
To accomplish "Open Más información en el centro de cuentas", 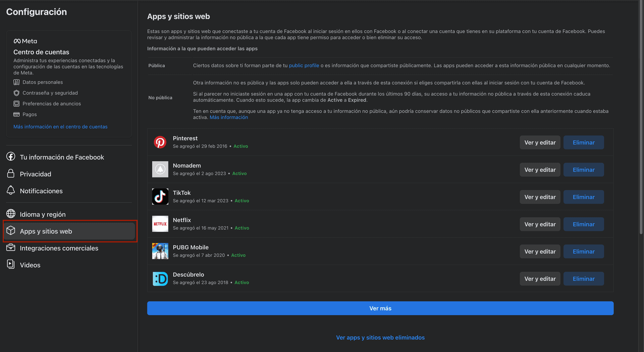I will pyautogui.click(x=60, y=127).
